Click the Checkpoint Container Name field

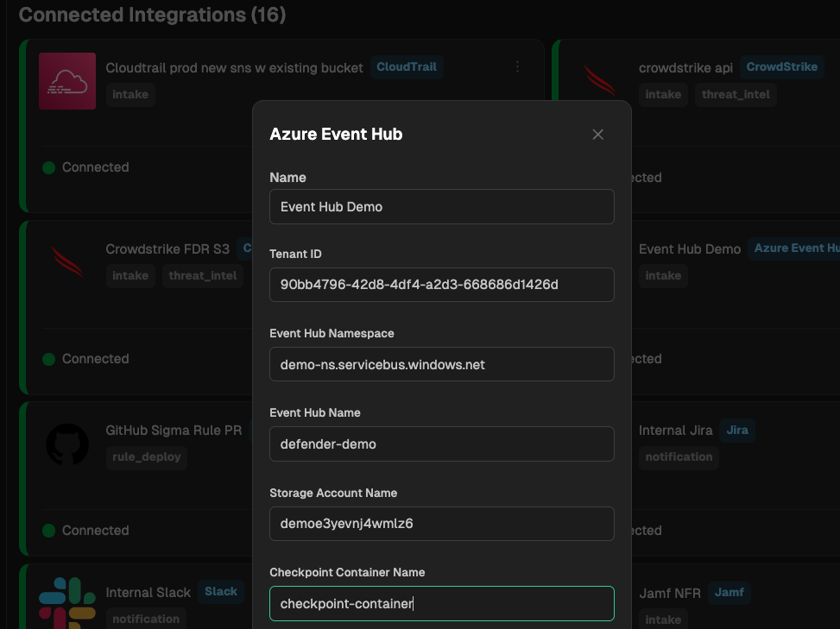tap(441, 603)
